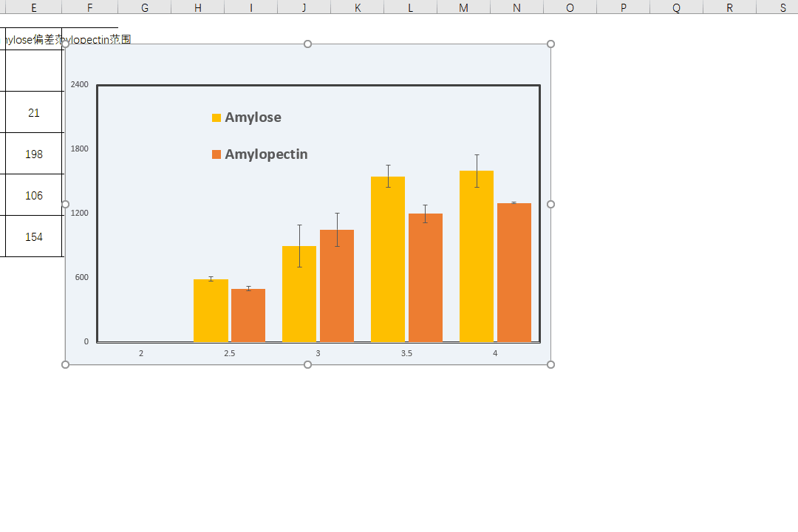This screenshot has height=532, width=798.
Task: Select column F header
Action: 89,7
